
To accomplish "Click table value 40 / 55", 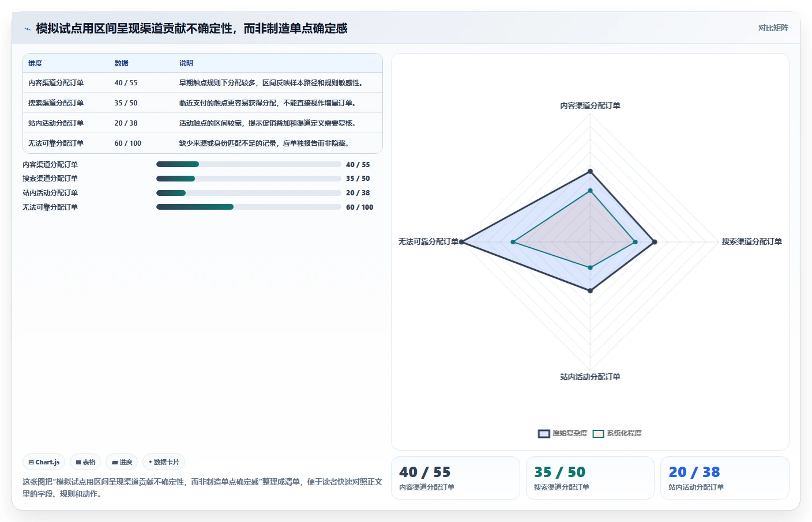I will point(126,83).
